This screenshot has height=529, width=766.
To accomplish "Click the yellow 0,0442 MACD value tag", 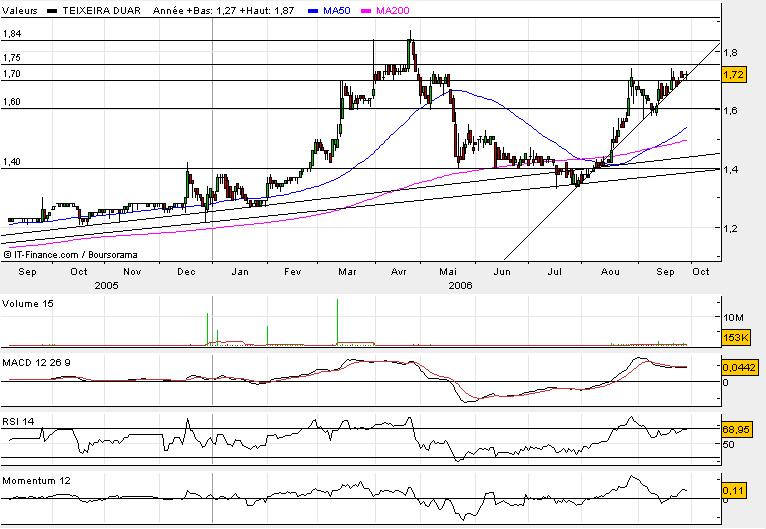I will [739, 367].
